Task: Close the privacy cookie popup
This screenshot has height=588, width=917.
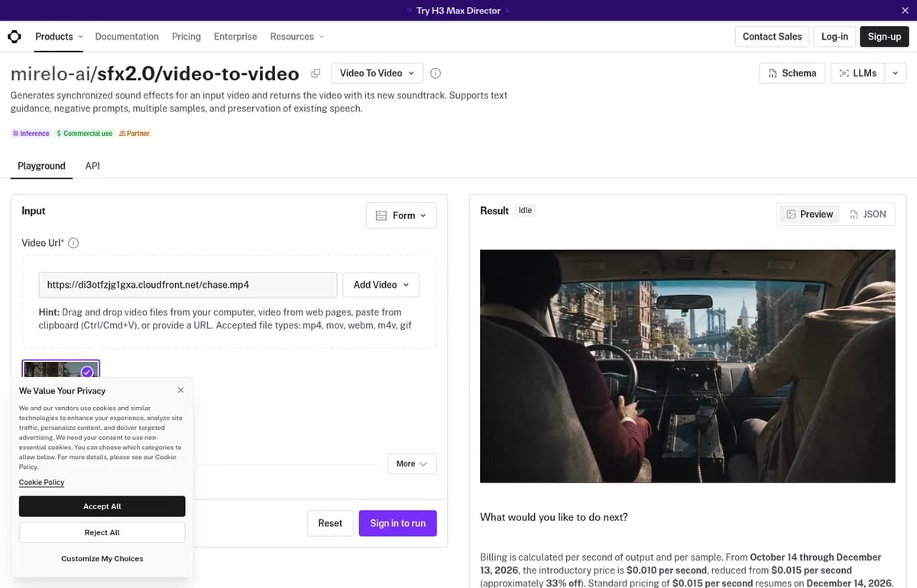Action: pyautogui.click(x=180, y=390)
